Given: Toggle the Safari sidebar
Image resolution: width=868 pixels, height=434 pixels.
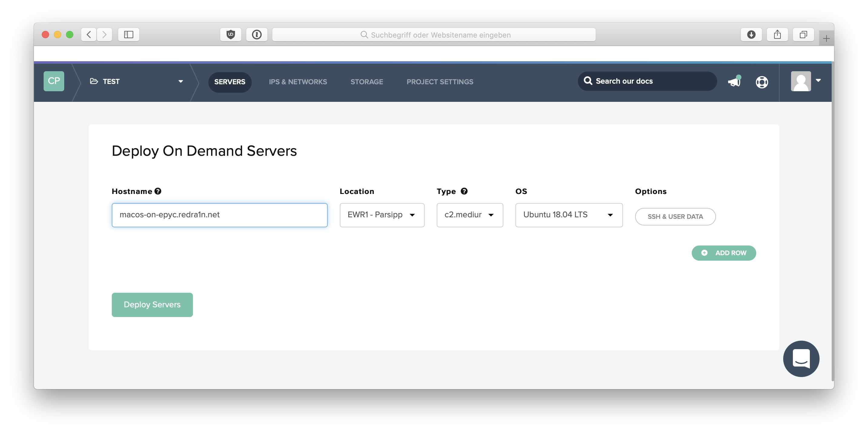Looking at the screenshot, I should point(129,34).
